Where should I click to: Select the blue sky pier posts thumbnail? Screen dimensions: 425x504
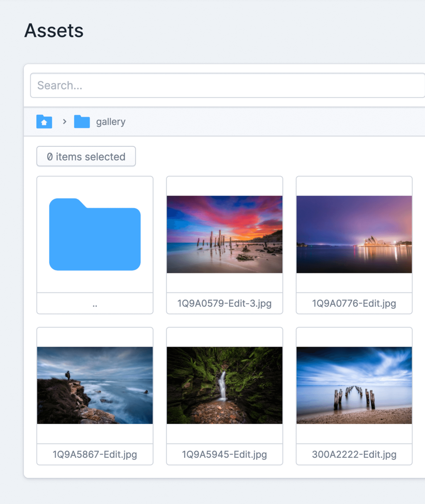(x=354, y=385)
